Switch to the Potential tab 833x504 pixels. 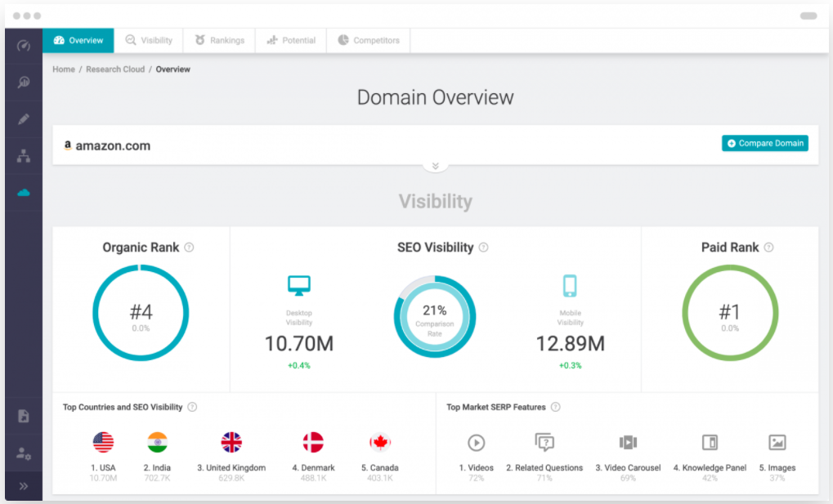[x=291, y=40]
